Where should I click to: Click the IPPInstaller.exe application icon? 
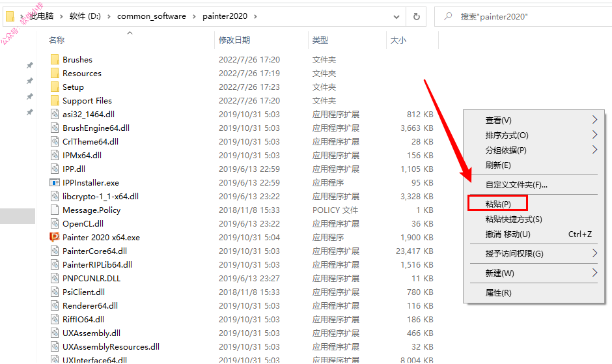pos(55,182)
